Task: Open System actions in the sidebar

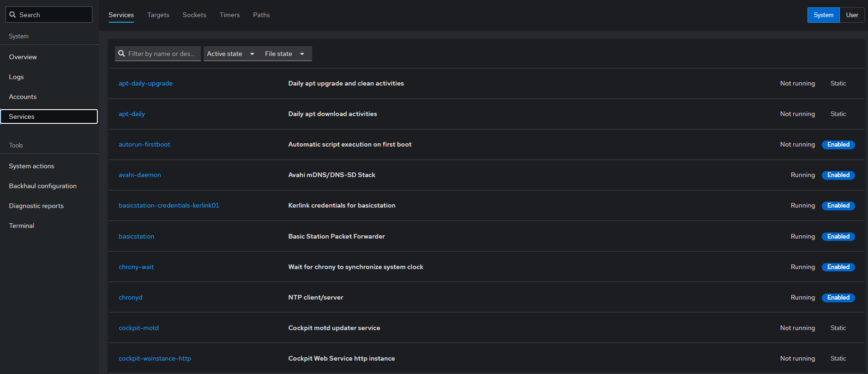Action: coord(49,166)
